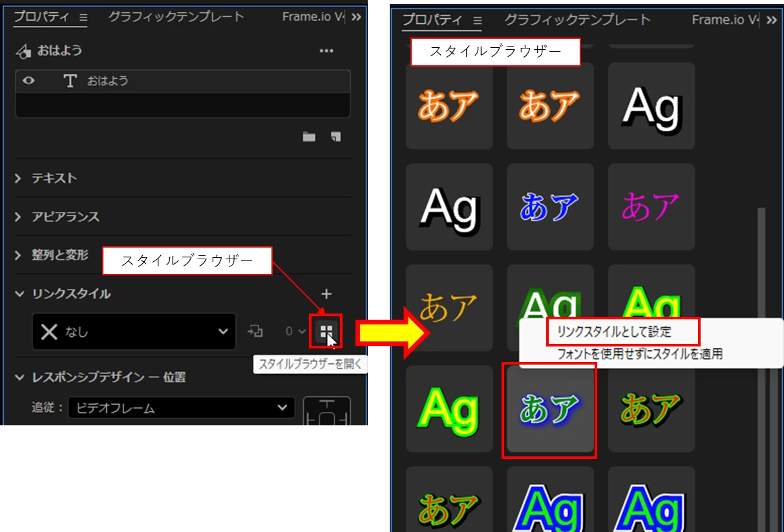The height and width of the screenshot is (532, 784).
Task: Open the なし linked style dropdown
Action: [x=134, y=332]
